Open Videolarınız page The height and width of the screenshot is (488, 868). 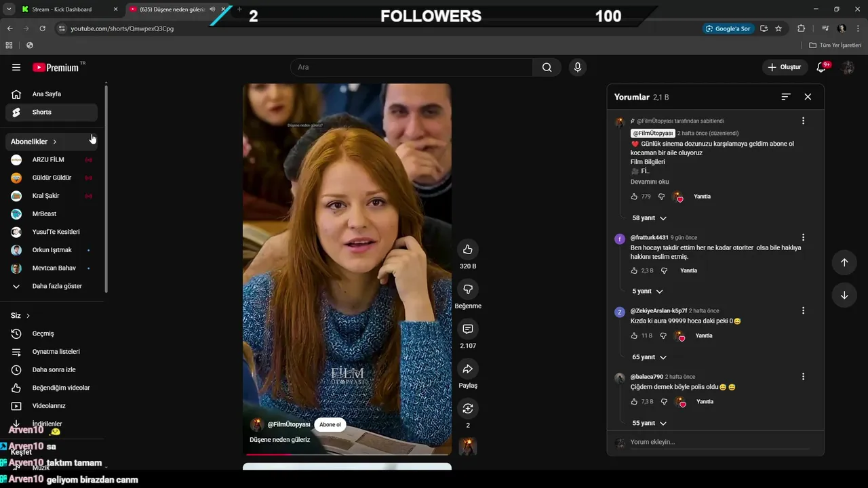click(52, 406)
